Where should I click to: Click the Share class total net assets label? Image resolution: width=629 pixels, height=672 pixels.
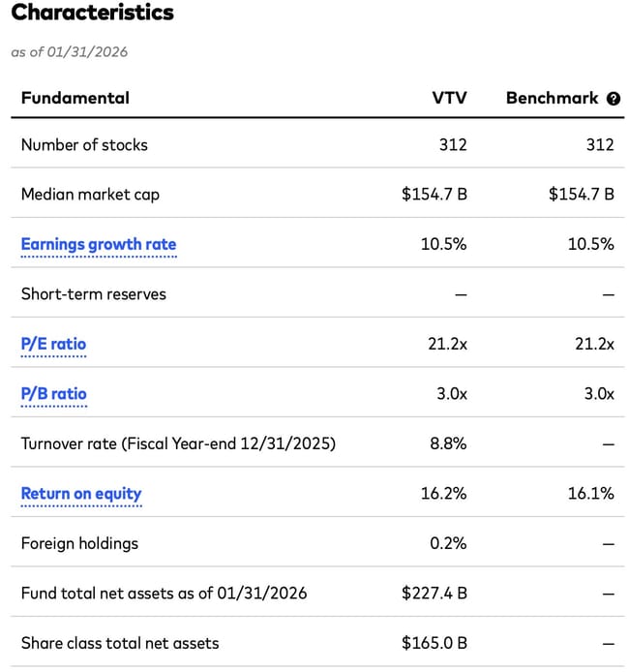(120, 643)
